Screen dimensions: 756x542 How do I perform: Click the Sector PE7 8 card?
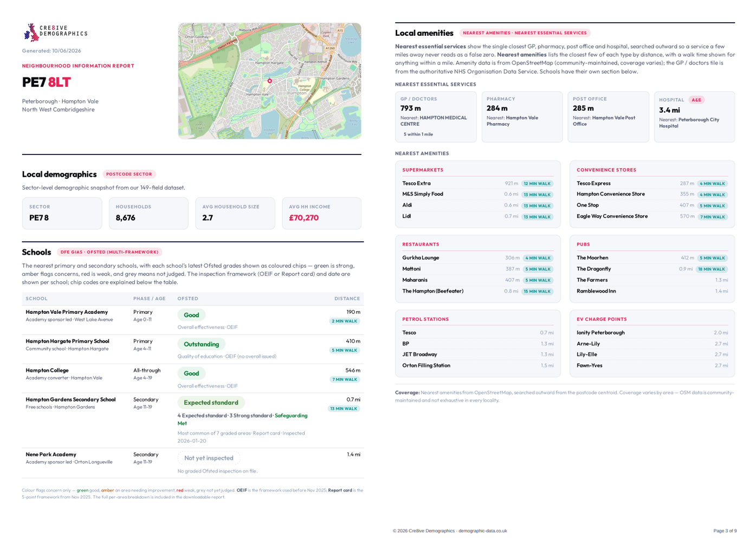[x=62, y=214]
